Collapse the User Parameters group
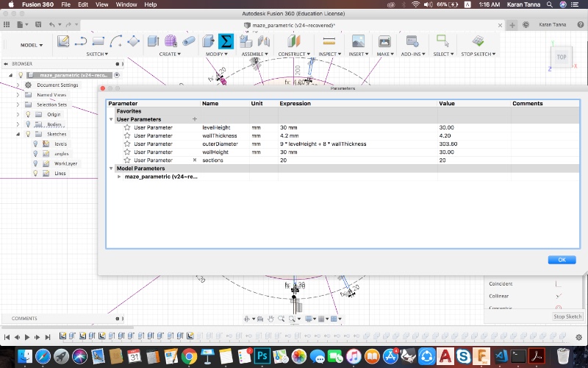Viewport: 588px width, 368px height. coord(111,119)
